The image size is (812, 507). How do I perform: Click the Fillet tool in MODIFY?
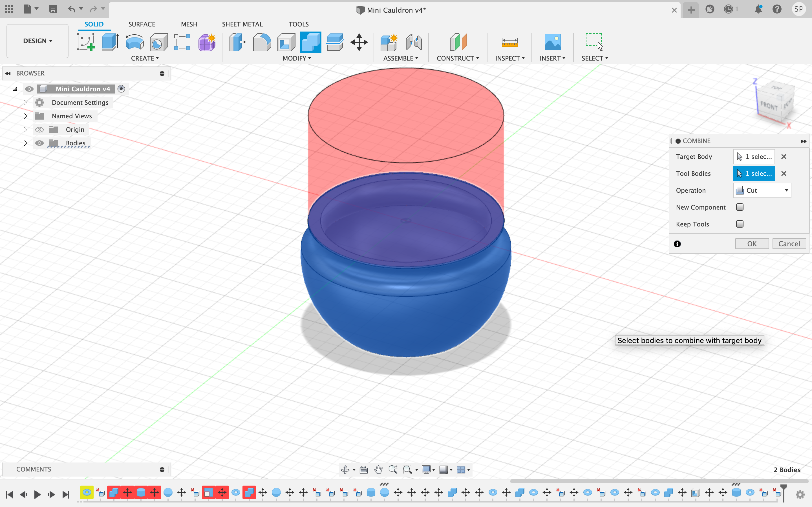(x=261, y=41)
